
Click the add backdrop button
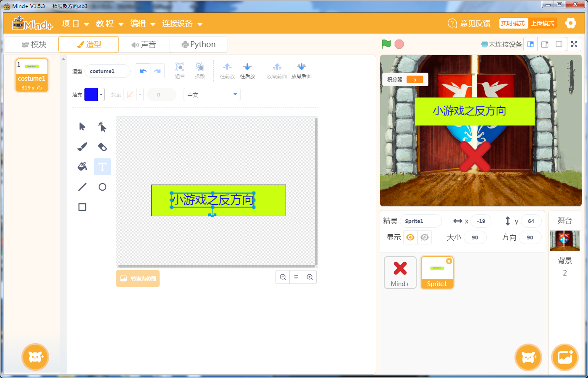[565, 357]
